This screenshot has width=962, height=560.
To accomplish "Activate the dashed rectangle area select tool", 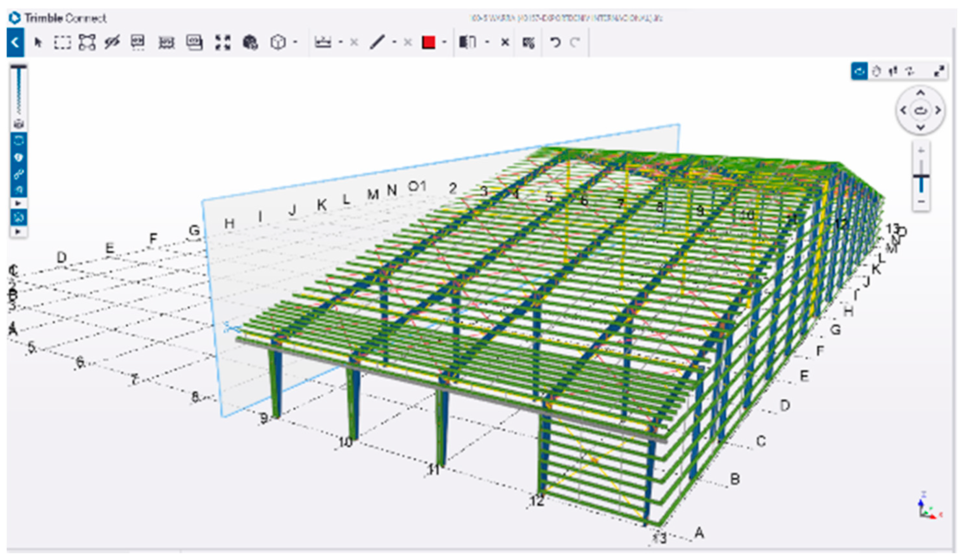I will pyautogui.click(x=62, y=42).
